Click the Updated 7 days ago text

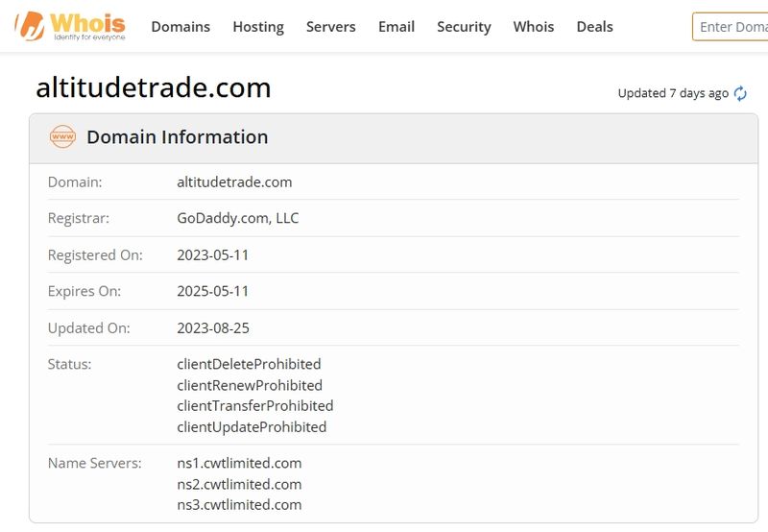tap(673, 93)
